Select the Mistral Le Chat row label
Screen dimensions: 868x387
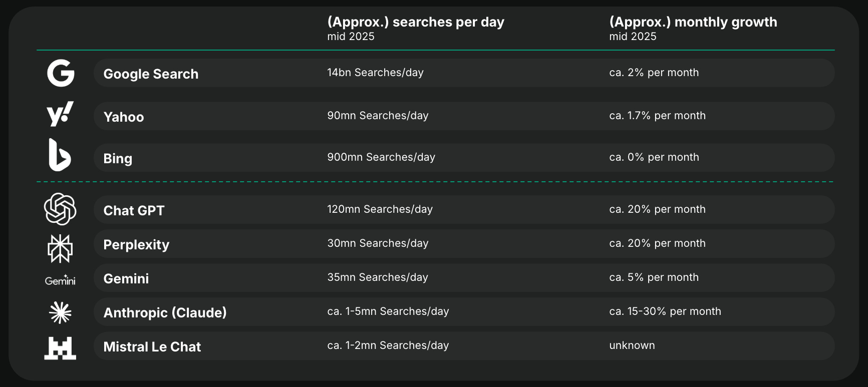(152, 347)
